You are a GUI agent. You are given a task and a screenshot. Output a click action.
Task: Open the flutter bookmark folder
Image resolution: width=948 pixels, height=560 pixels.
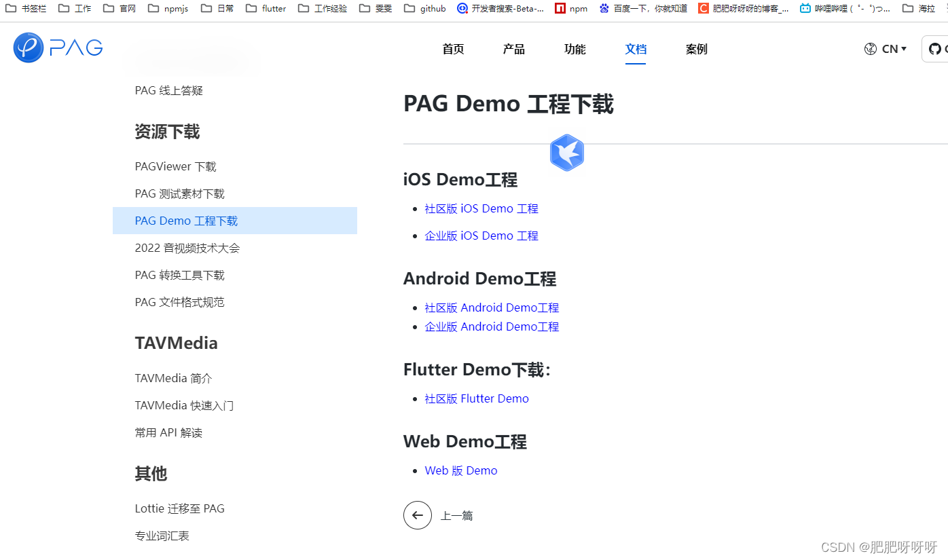(266, 9)
